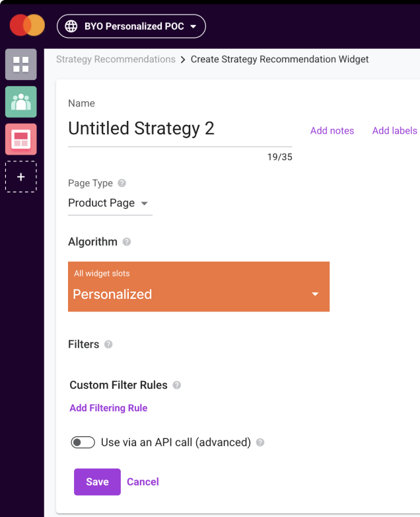Click the 19/35 character counter

point(280,157)
